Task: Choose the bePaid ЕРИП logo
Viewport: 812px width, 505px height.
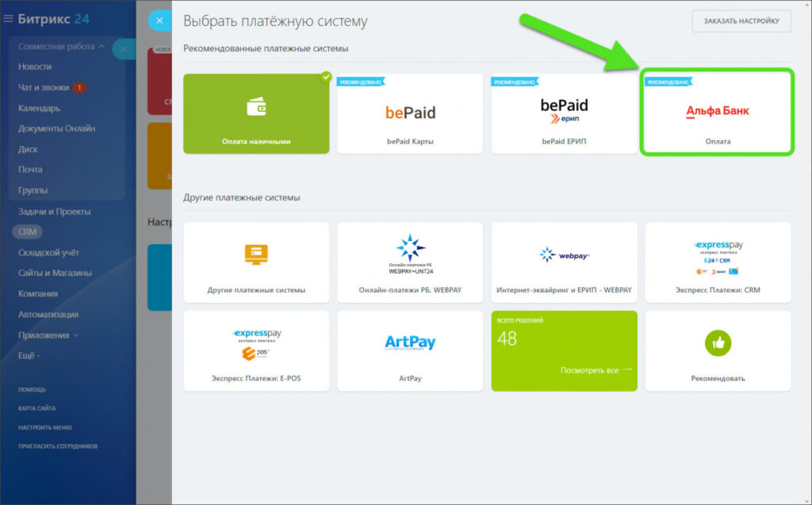Action: pyautogui.click(x=564, y=110)
